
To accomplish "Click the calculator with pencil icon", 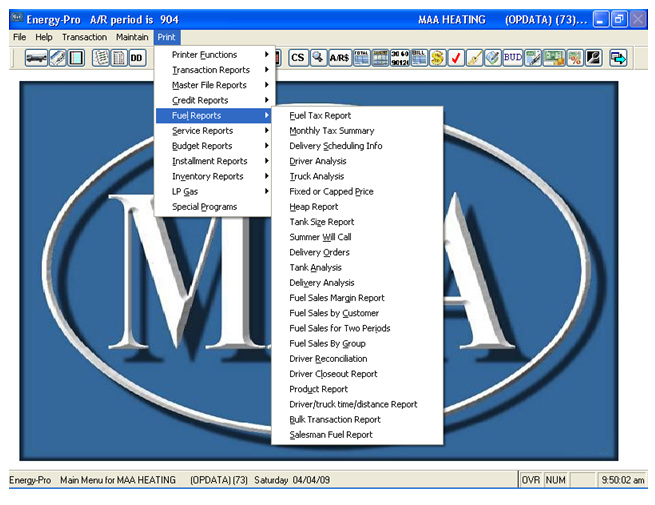I will (533, 58).
